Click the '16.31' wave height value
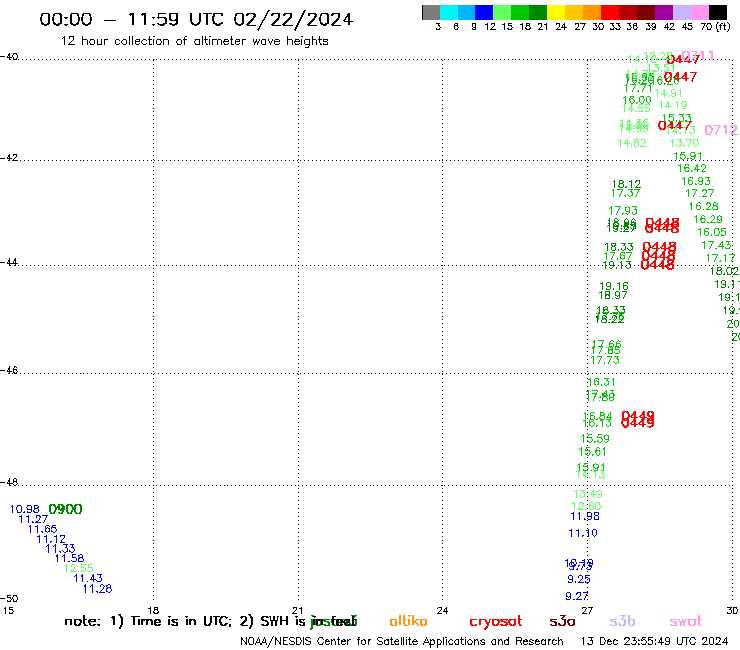740x650 pixels. point(601,382)
